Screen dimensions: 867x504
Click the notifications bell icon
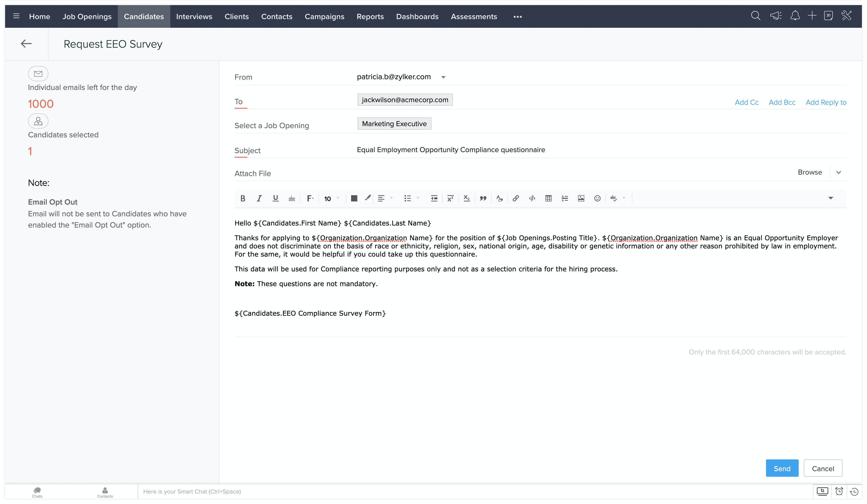click(795, 16)
